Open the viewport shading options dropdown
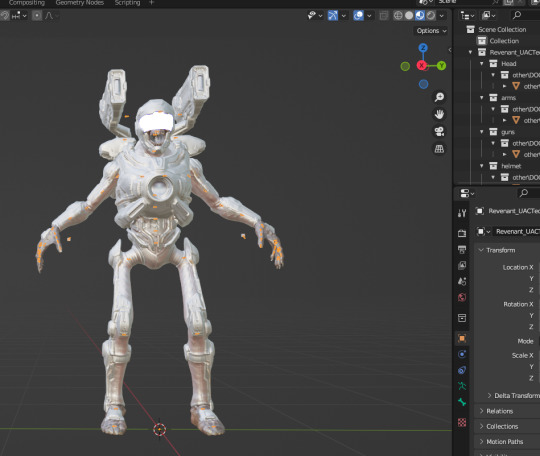Screen dimensions: 540x456 pos(442,15)
